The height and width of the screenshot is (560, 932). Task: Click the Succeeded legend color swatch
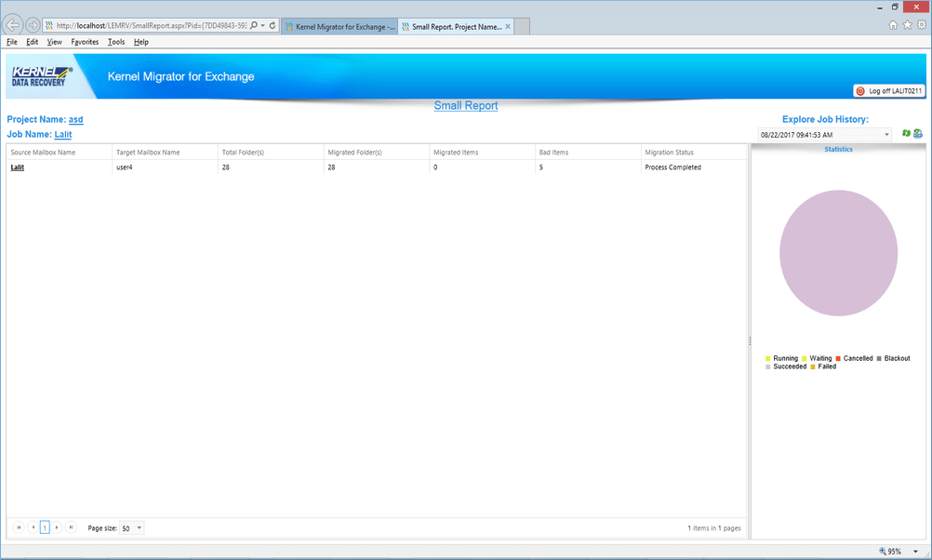tap(768, 367)
